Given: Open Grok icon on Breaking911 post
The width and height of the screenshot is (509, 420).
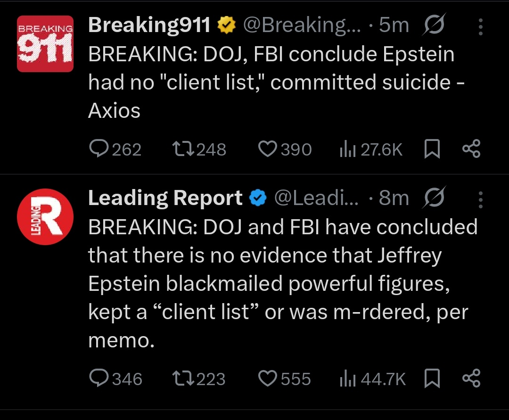Looking at the screenshot, I should [434, 26].
